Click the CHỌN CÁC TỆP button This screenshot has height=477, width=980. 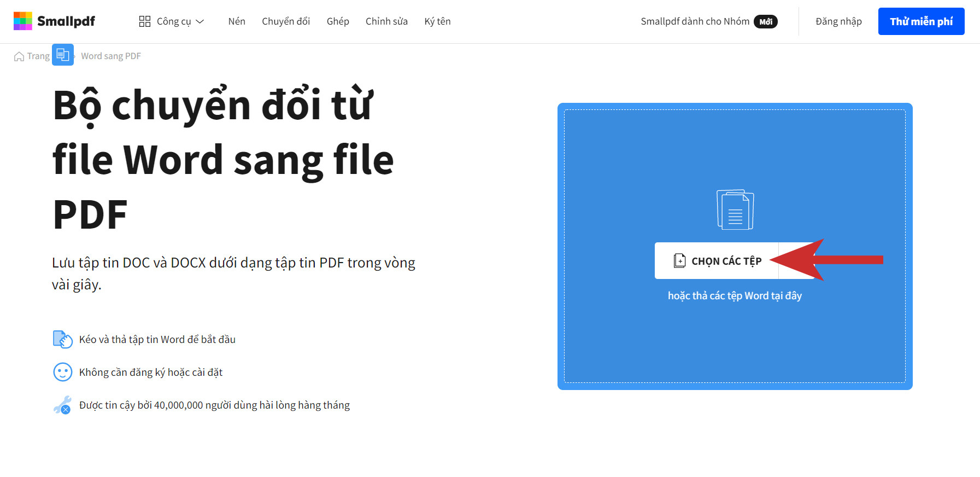pyautogui.click(x=717, y=261)
